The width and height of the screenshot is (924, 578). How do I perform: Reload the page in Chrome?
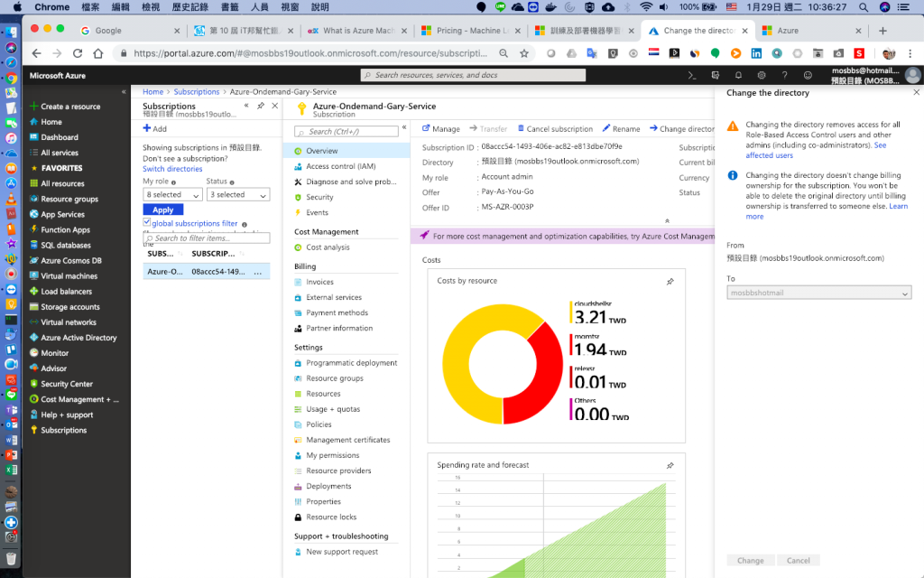78,53
